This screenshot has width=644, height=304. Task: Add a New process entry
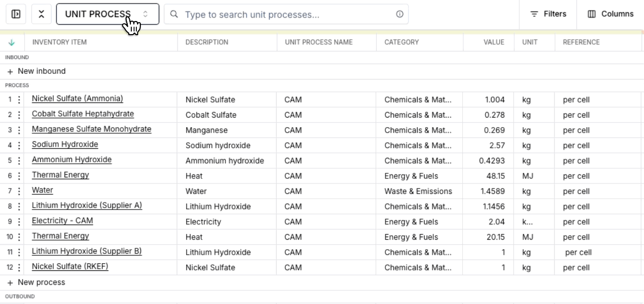pos(37,282)
